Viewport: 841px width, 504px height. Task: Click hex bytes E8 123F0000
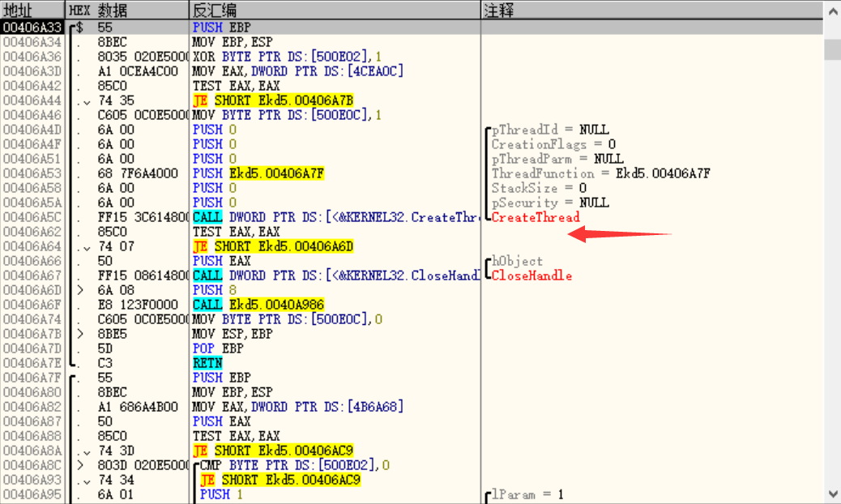pos(138,305)
